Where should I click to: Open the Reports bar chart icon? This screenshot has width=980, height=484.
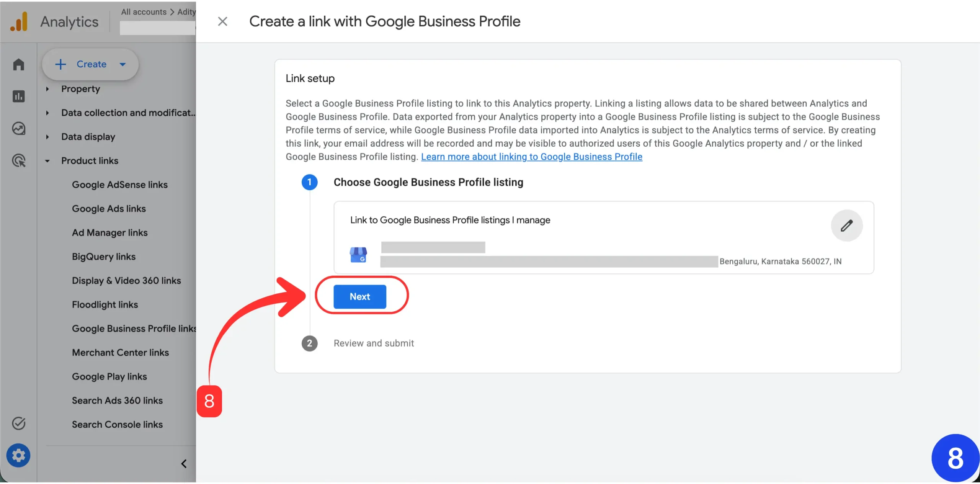18,96
